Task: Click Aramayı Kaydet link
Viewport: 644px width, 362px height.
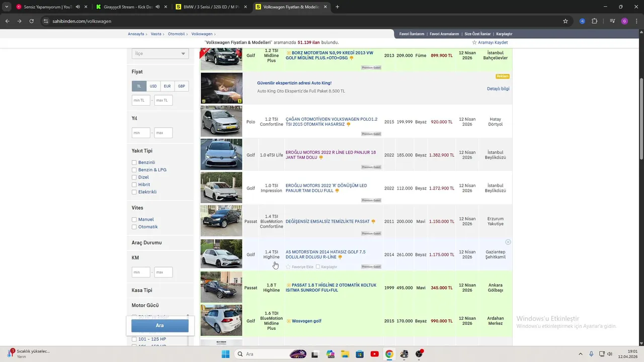Action: 493,43
